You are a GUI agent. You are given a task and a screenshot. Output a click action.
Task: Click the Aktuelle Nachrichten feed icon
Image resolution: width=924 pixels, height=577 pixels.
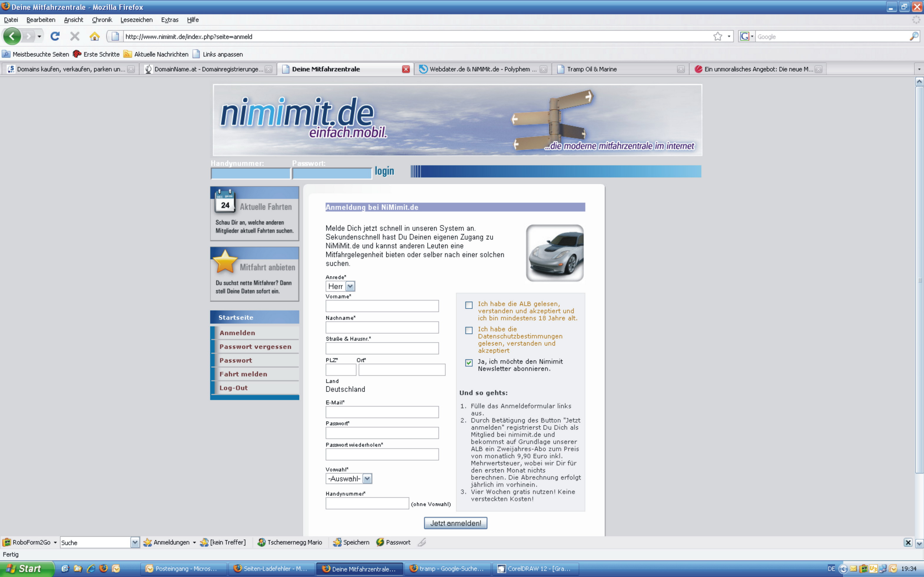(127, 54)
